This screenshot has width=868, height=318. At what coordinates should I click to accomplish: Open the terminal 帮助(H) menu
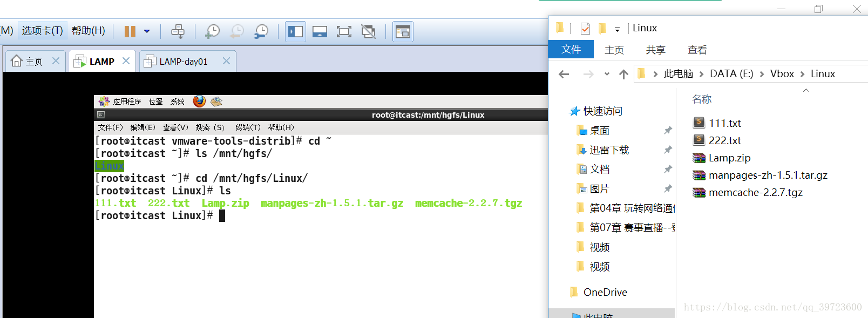click(281, 127)
